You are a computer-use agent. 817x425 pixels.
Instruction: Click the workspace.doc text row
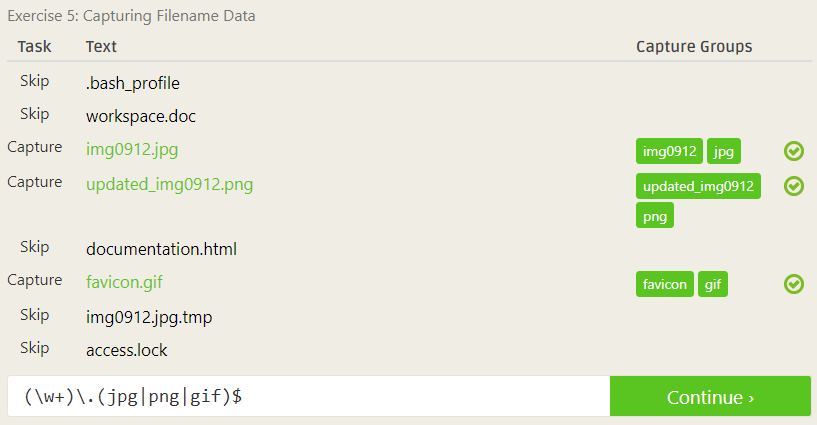pyautogui.click(x=141, y=116)
